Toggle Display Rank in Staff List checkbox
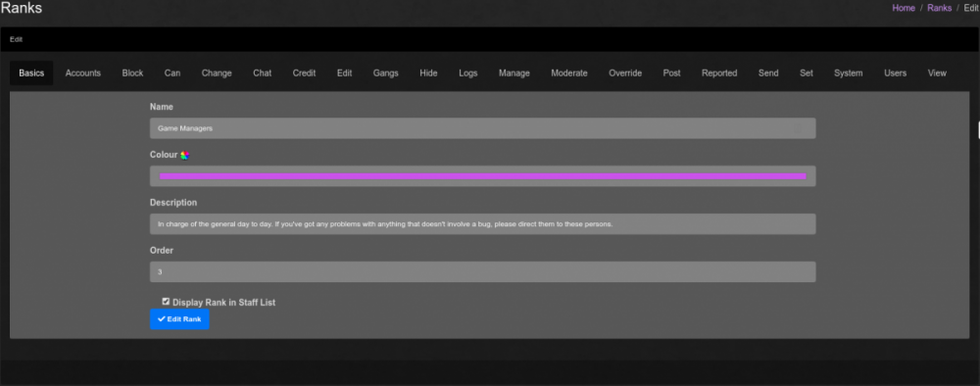980x386 pixels. [166, 302]
